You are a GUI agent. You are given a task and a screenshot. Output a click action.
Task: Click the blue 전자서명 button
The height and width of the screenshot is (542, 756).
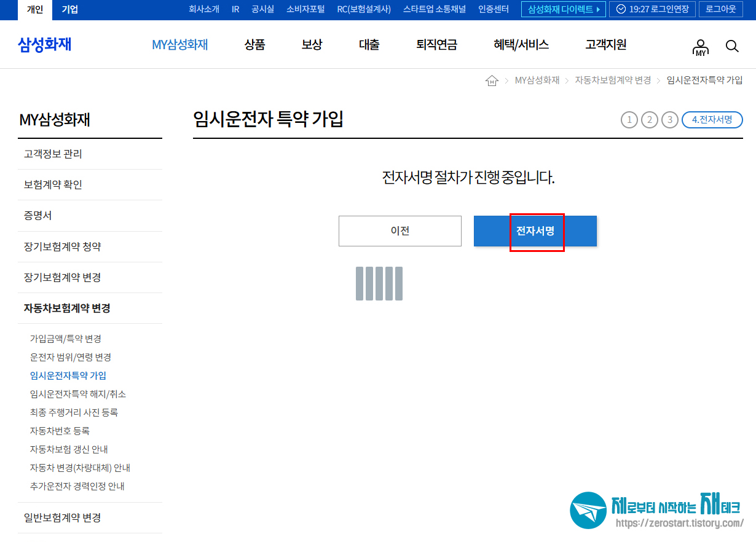535,231
